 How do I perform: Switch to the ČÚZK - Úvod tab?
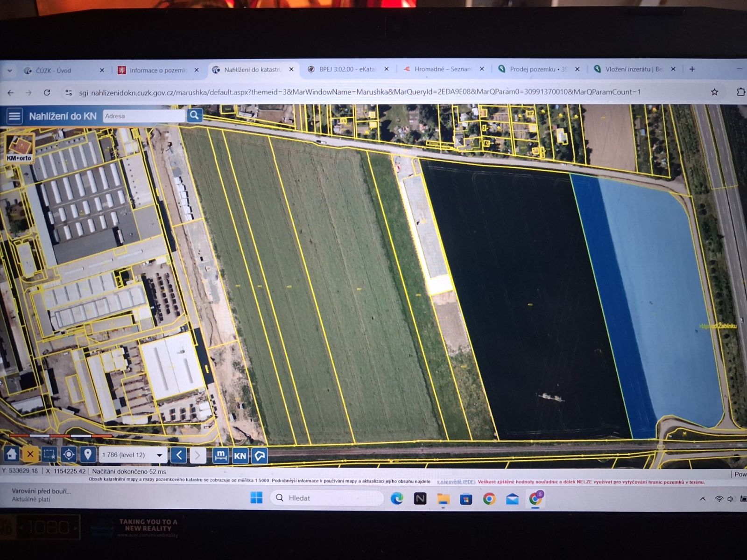54,70
